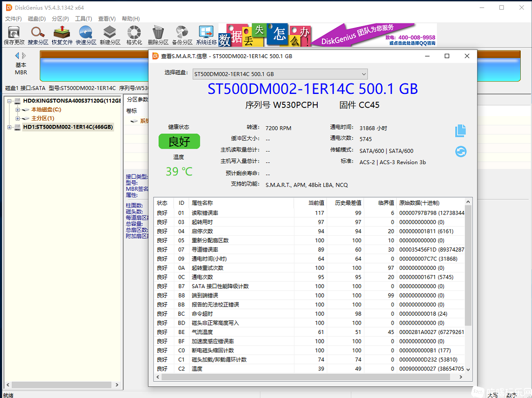Open the 选择磁盘 disk selection dropdown

280,74
